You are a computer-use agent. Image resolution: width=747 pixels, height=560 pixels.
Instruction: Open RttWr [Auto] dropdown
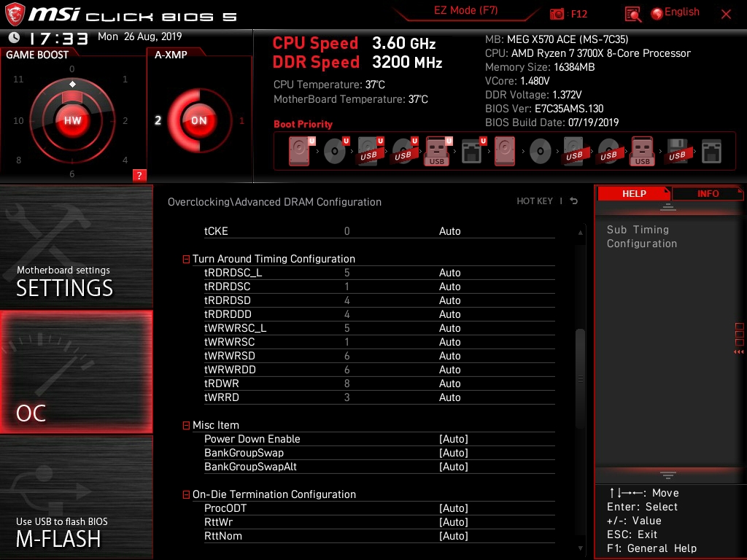tap(454, 522)
